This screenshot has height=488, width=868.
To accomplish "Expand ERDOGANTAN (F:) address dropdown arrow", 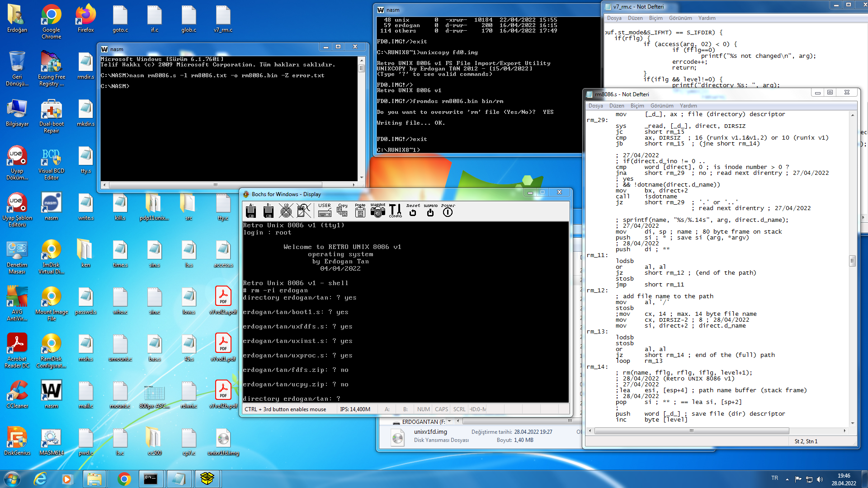I will pos(449,421).
